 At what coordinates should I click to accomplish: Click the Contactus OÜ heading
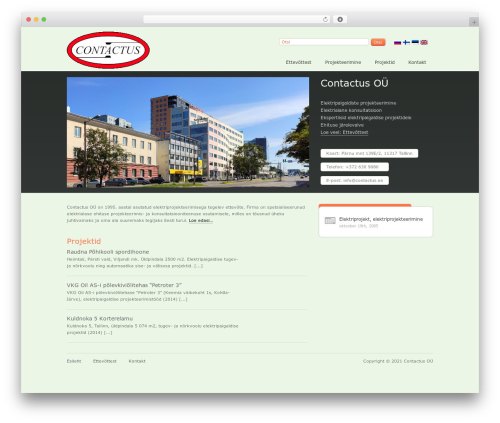[354, 83]
